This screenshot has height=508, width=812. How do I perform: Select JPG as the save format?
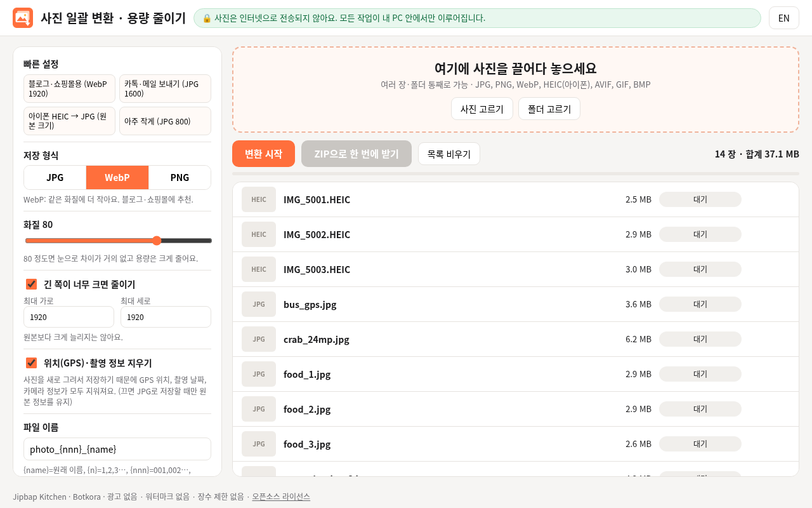point(55,178)
